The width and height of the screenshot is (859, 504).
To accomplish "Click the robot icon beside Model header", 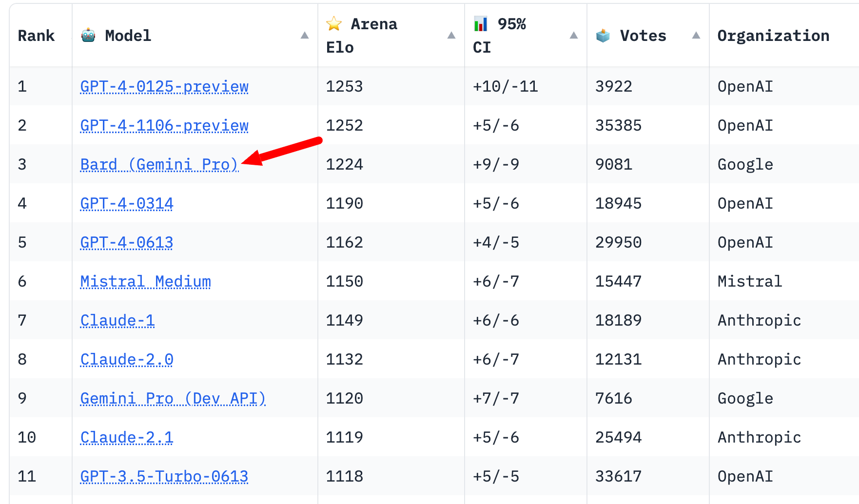I will tap(88, 36).
